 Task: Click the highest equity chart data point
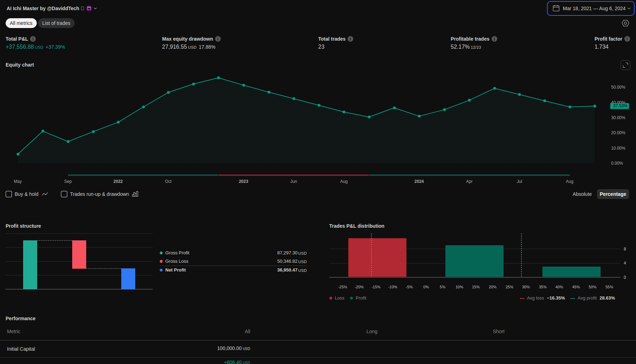(219, 78)
